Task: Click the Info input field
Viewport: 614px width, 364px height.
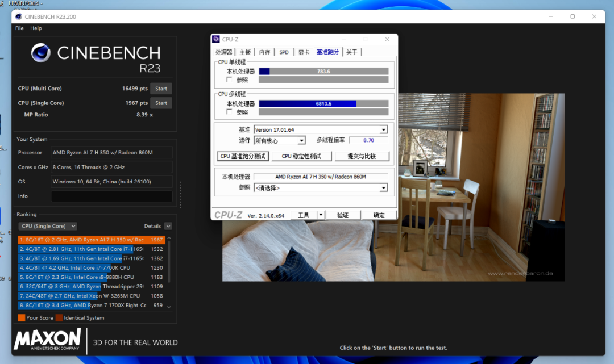Action: click(x=111, y=196)
